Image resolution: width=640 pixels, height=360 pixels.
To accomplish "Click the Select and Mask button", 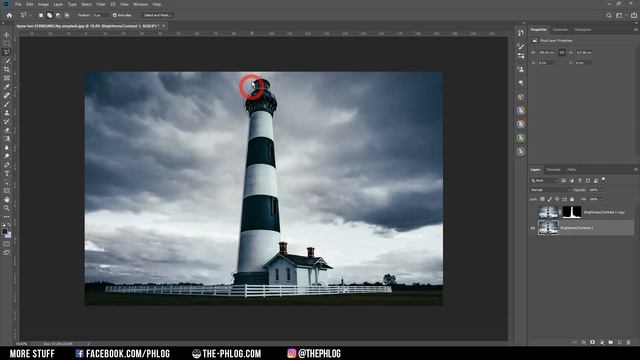I will 157,15.
